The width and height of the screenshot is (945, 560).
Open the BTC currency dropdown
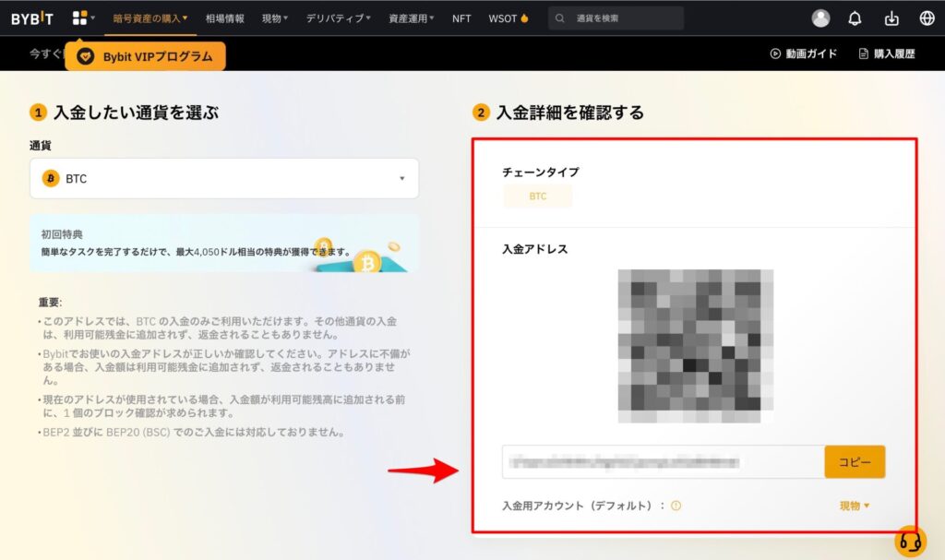(224, 178)
